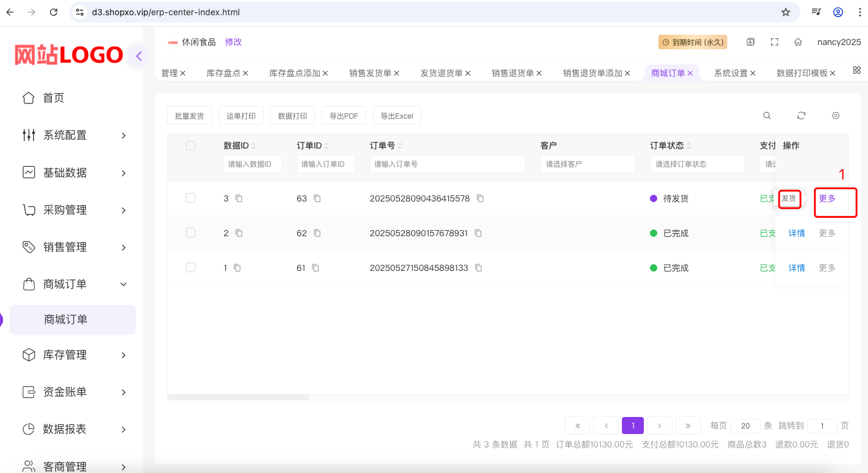Collapse the 商城订单 parent sidebar menu
868x473 pixels.
73,284
